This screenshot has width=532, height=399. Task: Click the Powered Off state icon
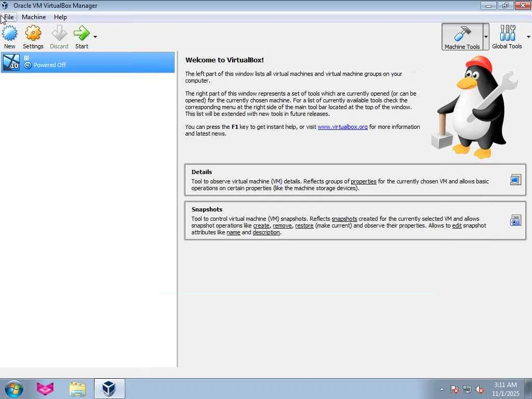tap(28, 65)
